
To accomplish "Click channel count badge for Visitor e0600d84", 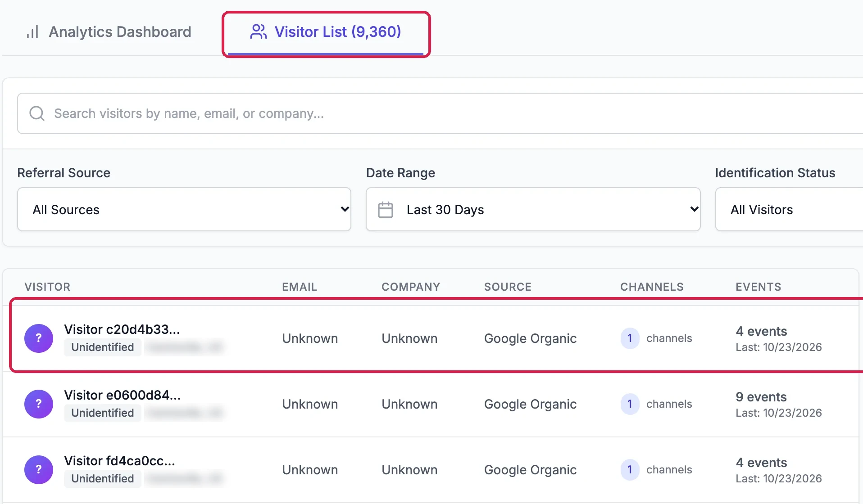I will pos(630,404).
